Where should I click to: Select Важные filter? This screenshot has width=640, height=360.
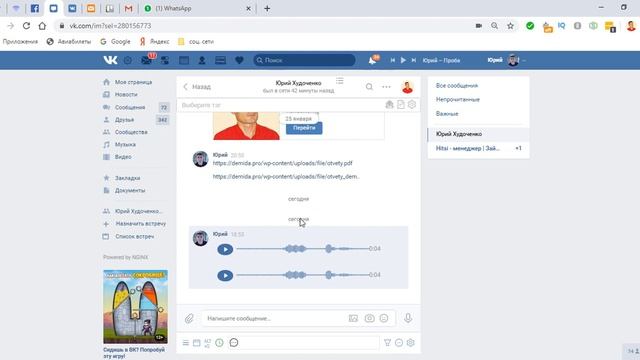click(x=447, y=113)
